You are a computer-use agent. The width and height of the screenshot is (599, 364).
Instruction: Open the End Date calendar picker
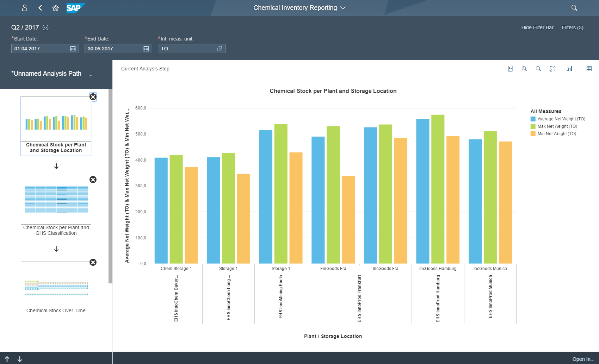pyautogui.click(x=146, y=49)
